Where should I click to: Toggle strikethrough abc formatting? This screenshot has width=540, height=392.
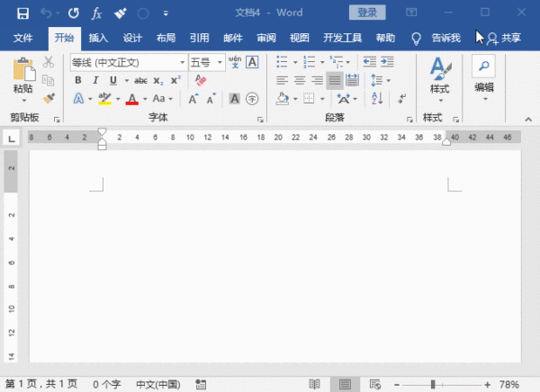[x=140, y=81]
